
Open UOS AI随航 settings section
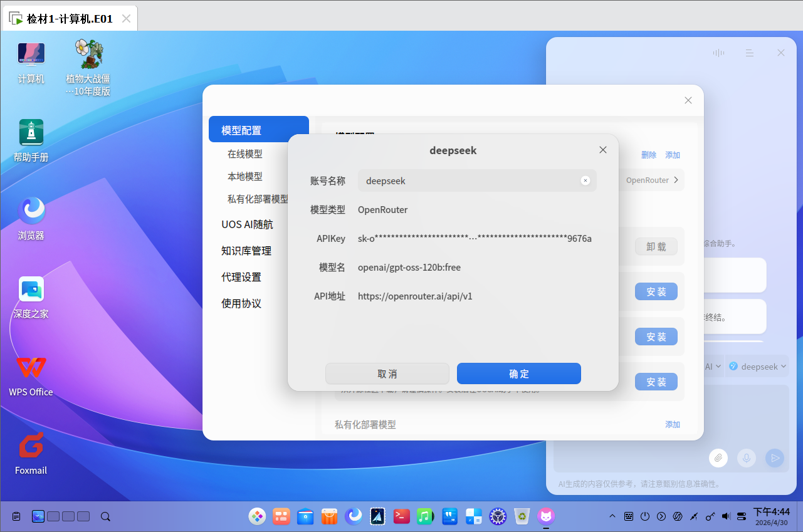tap(247, 224)
